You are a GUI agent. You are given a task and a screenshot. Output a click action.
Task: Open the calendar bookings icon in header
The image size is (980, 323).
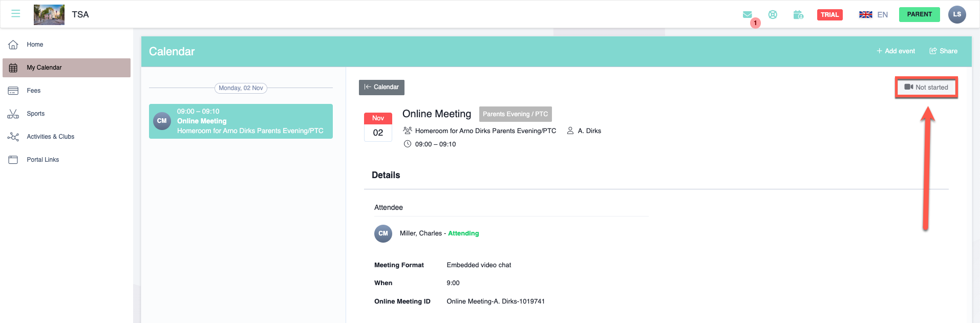coord(798,15)
